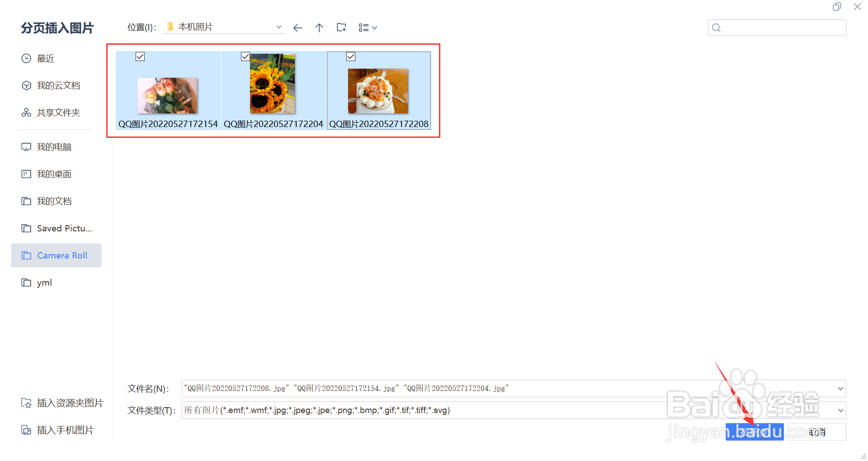Open 我的桌面 in sidebar
This screenshot has height=461, width=868.
tap(56, 174)
